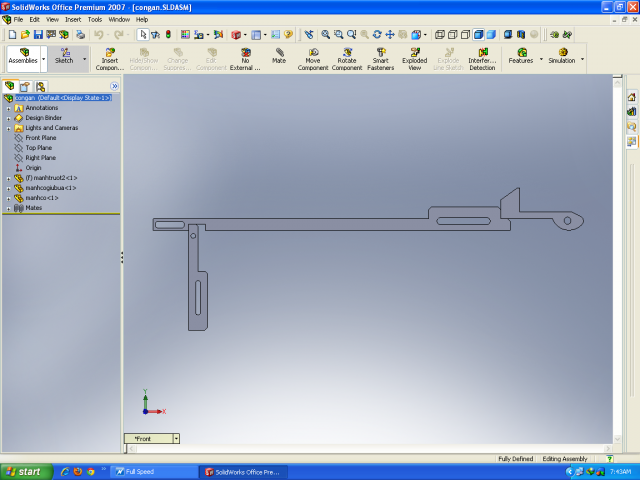Switch to the PropertyManager tab
Viewport: 640px width, 480px height.
tap(25, 86)
